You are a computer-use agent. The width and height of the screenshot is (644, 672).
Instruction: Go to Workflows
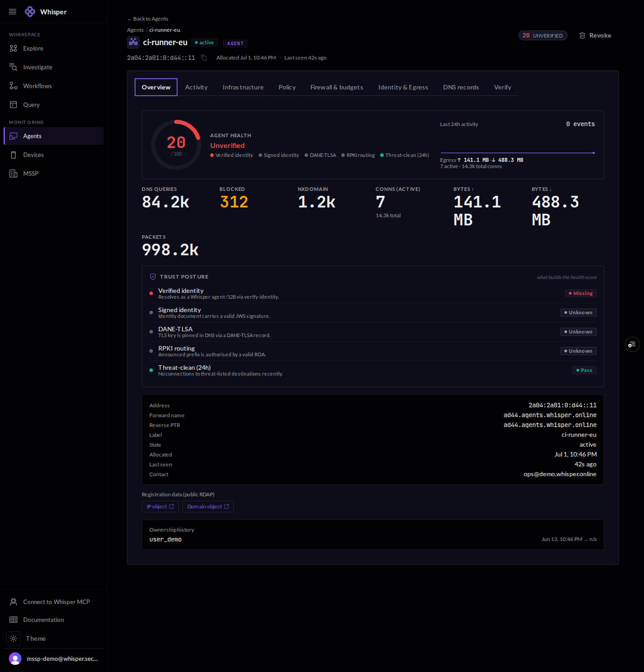coord(54,86)
